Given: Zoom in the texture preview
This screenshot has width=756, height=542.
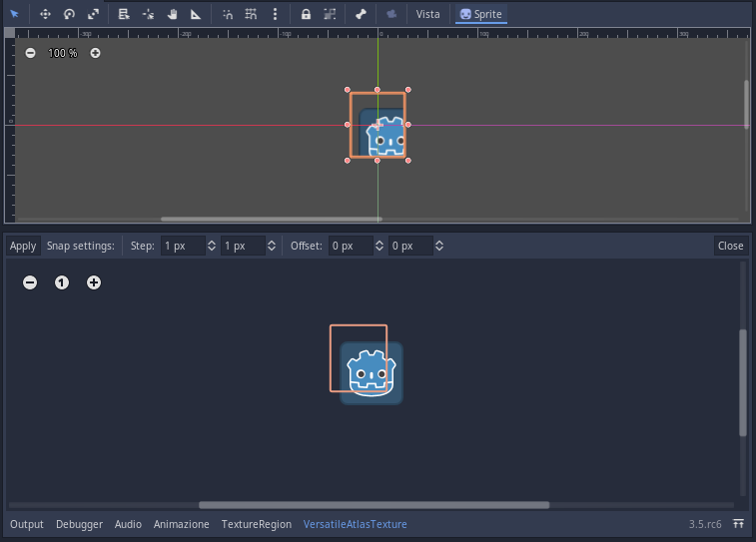Looking at the screenshot, I should pos(94,282).
